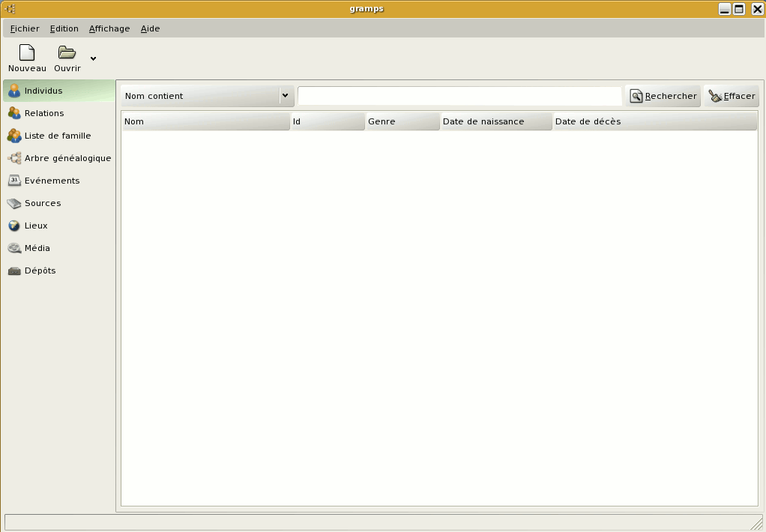Open the Aide menu
The width and height of the screenshot is (766, 532).
click(150, 28)
